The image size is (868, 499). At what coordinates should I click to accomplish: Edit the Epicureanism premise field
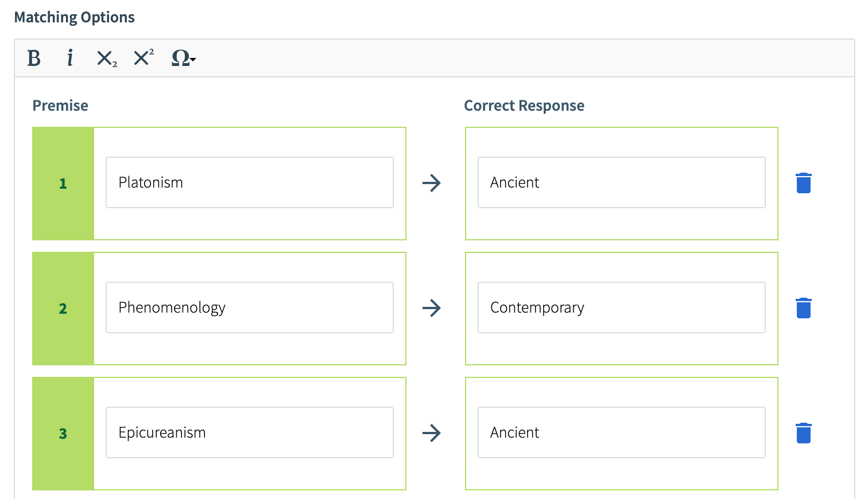tap(250, 432)
